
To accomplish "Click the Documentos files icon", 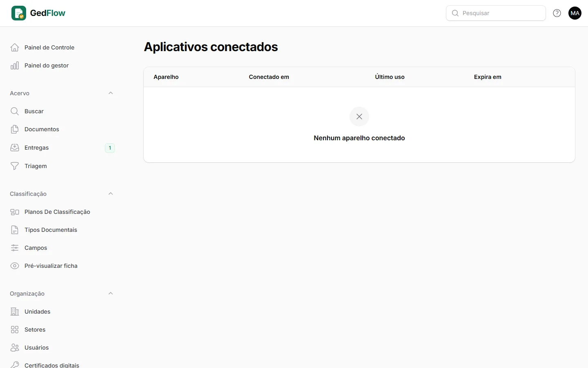I will tap(15, 129).
